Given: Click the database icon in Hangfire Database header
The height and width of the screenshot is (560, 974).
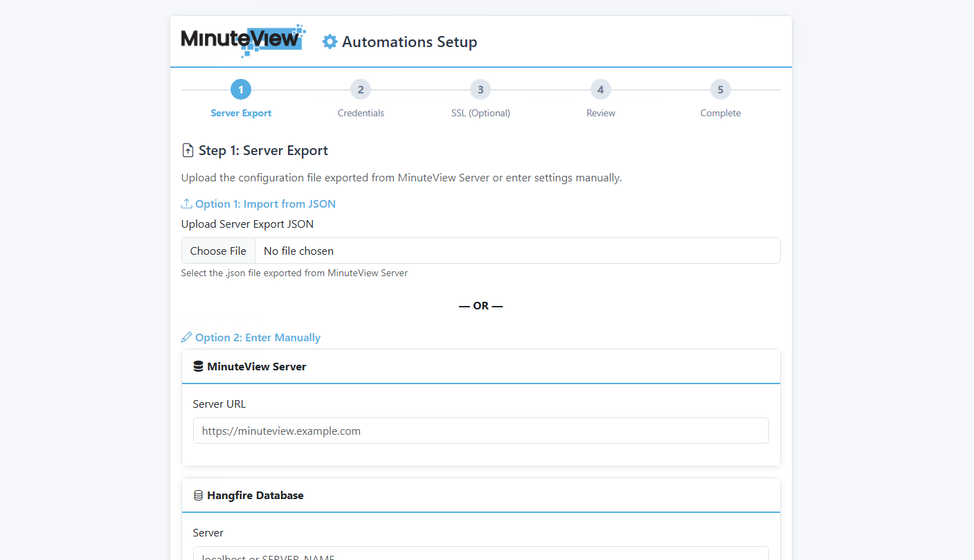Looking at the screenshot, I should coord(198,495).
